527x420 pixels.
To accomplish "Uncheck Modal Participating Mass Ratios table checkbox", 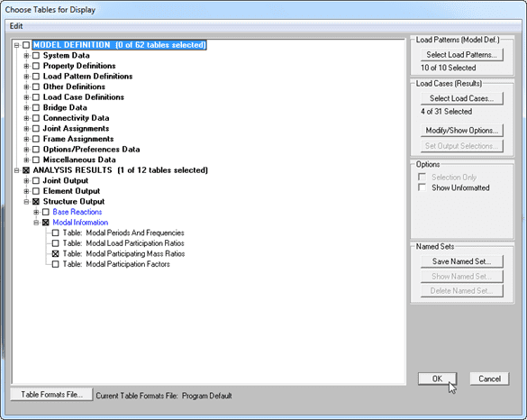I will tap(56, 253).
